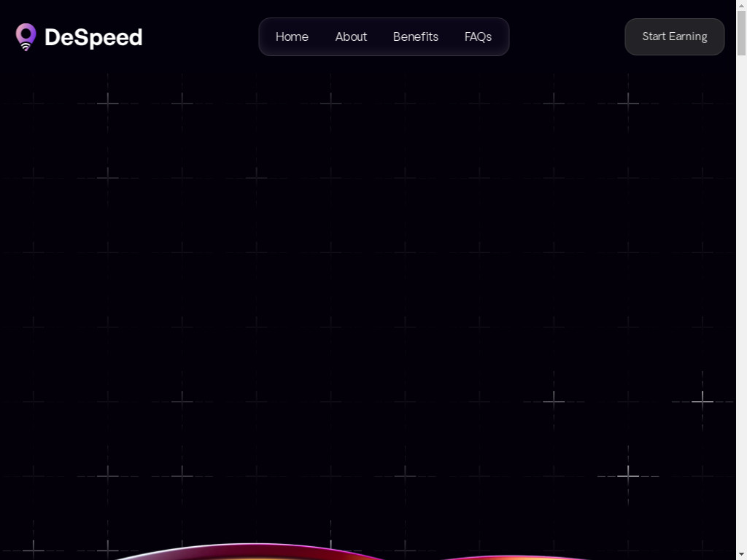
Task: Click the brightest sparkle cross near right edge
Action: (703, 402)
